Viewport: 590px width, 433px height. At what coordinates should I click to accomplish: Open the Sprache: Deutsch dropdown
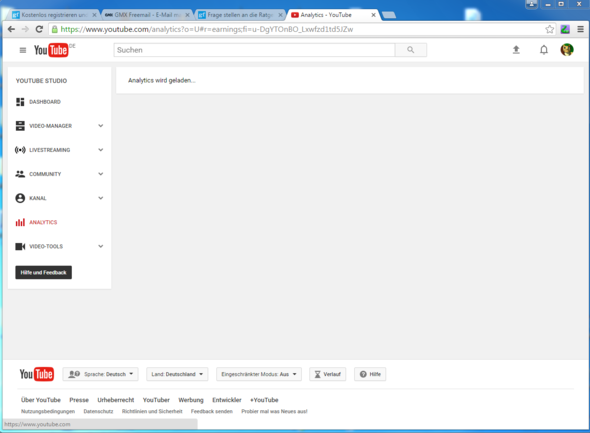coord(100,374)
